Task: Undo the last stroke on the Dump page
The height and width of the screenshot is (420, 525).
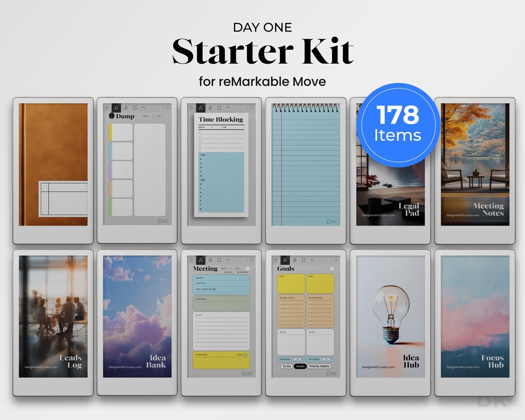Action: pos(143,108)
